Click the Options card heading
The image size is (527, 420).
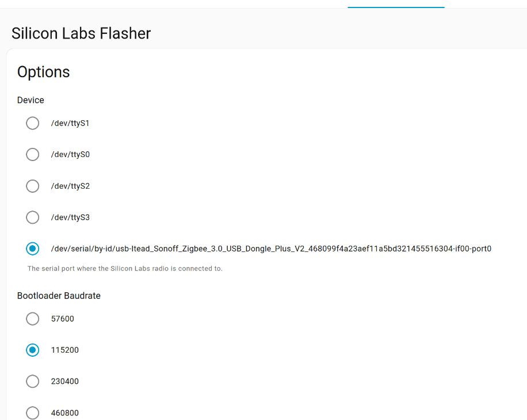tap(44, 72)
